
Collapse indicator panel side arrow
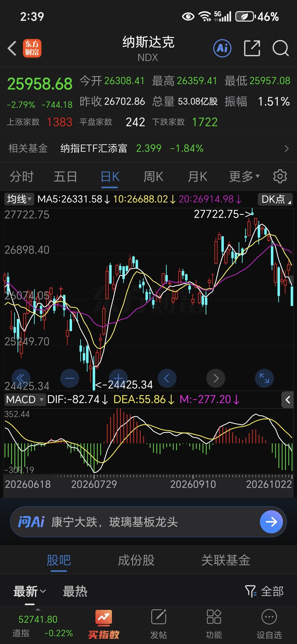pos(287,400)
